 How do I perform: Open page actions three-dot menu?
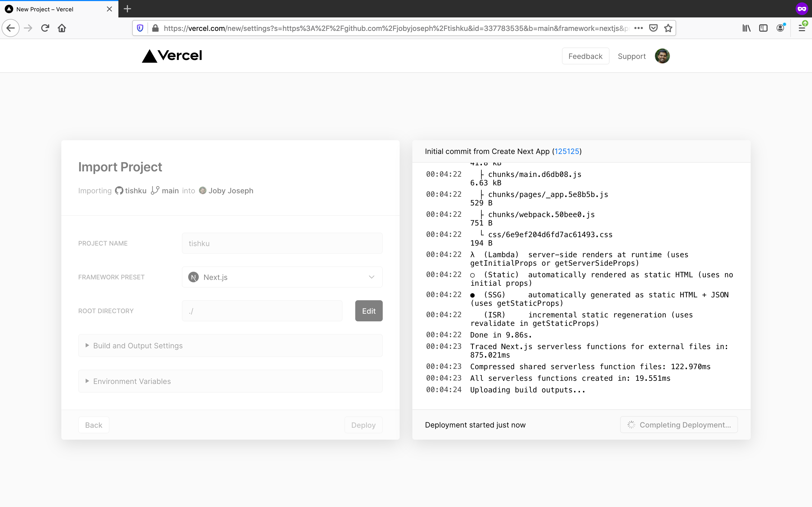click(x=639, y=28)
